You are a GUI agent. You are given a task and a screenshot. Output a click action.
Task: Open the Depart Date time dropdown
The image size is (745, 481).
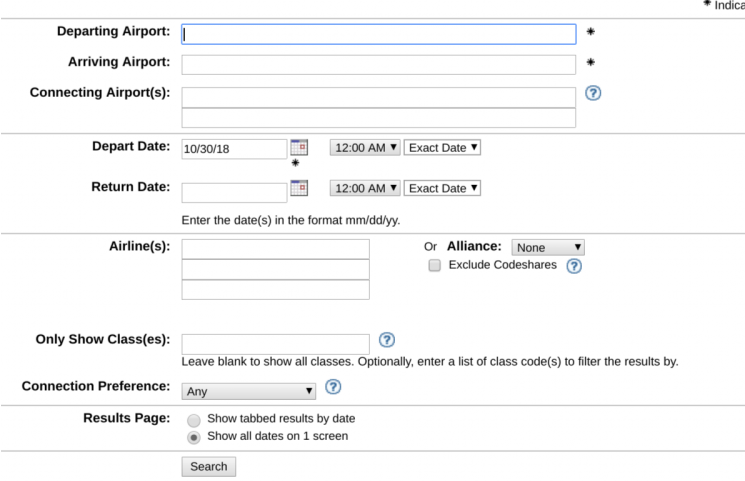(x=365, y=148)
